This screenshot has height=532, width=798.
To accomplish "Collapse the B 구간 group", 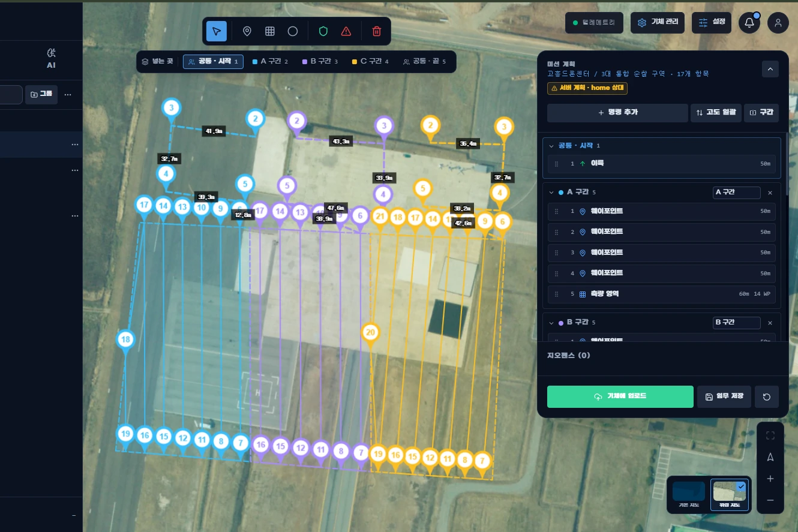I will coord(551,323).
